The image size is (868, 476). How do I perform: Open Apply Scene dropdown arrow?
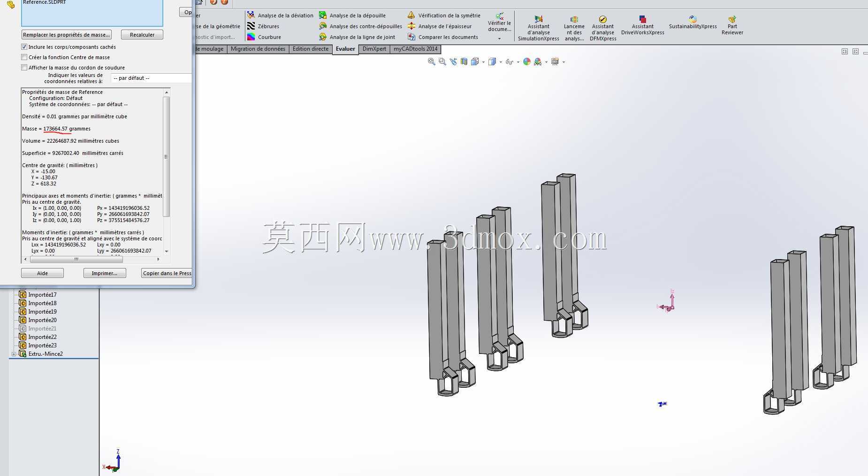(546, 62)
